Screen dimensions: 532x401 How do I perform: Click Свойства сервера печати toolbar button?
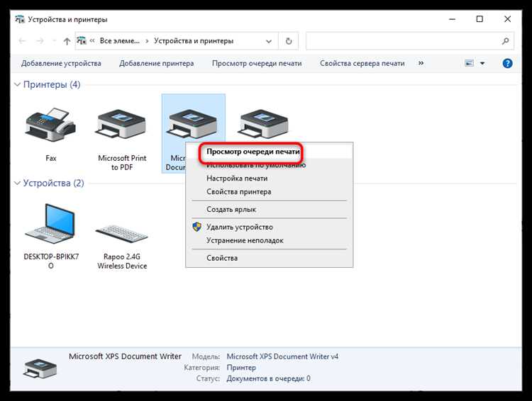[x=362, y=63]
